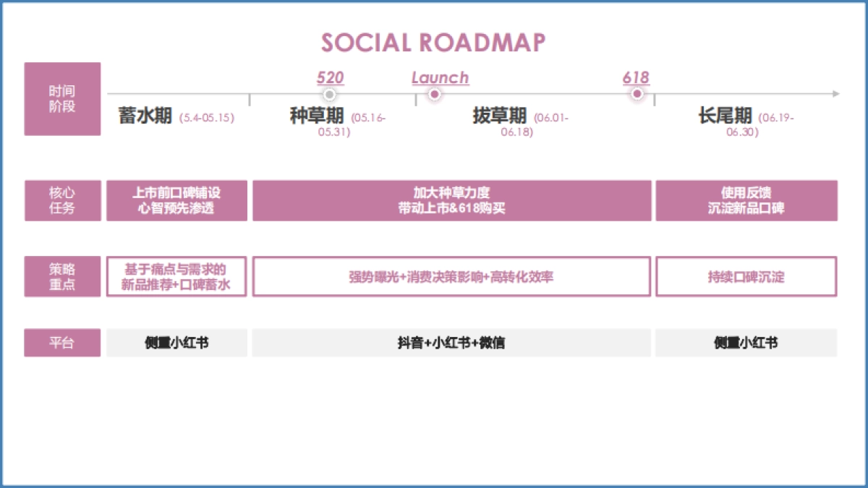
Task: Select the 上市前口碑铺设 task box
Action: [x=176, y=200]
